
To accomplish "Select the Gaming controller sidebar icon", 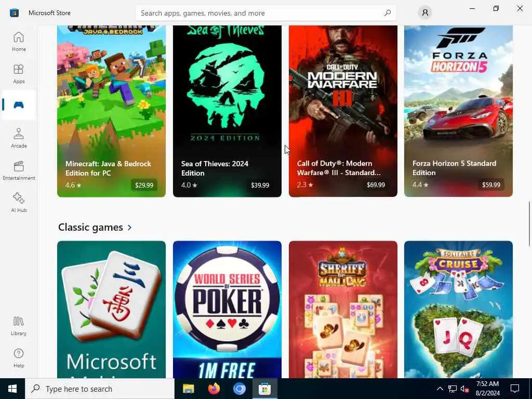I will click(19, 105).
